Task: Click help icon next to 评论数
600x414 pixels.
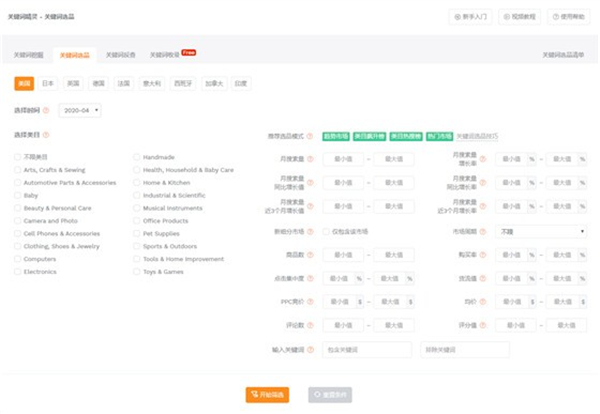Action: tap(311, 325)
